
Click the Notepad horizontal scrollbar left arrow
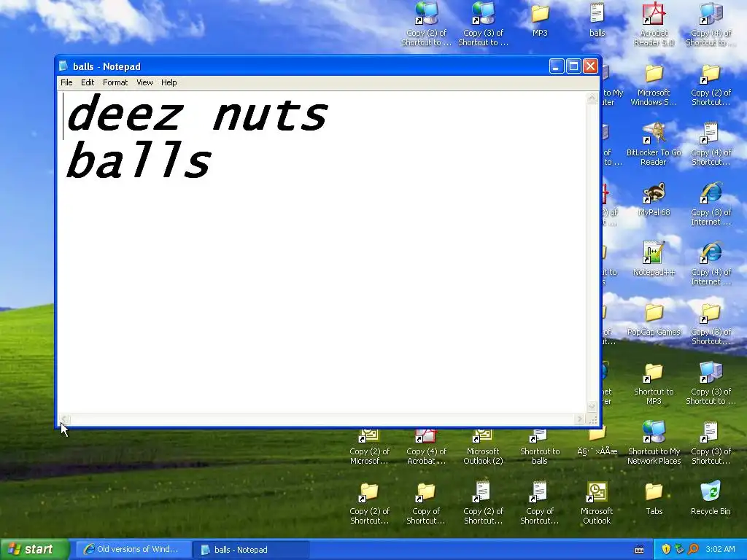(65, 419)
